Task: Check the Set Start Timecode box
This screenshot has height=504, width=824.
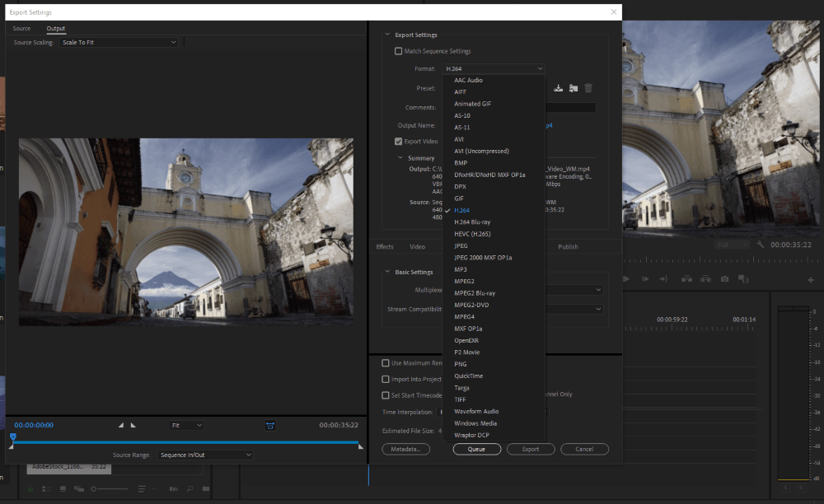Action: point(385,395)
